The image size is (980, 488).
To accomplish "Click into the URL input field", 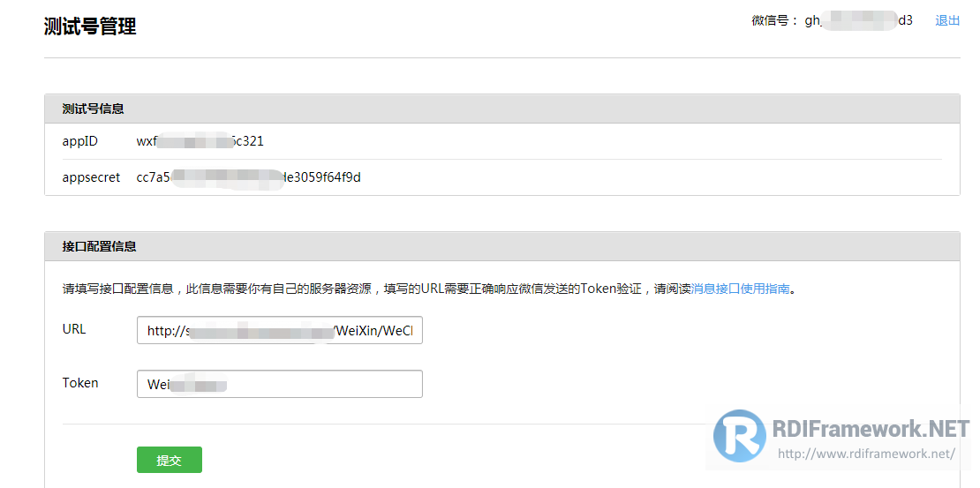I will (x=279, y=331).
